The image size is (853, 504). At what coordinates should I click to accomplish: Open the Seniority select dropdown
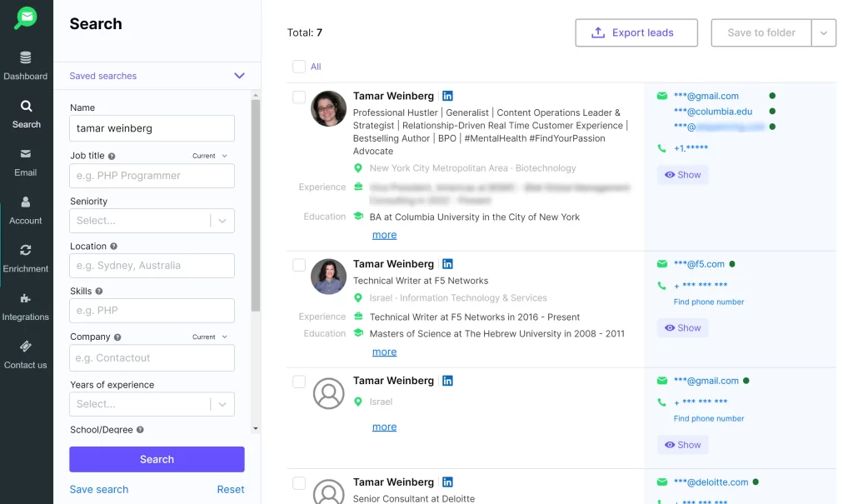point(152,221)
